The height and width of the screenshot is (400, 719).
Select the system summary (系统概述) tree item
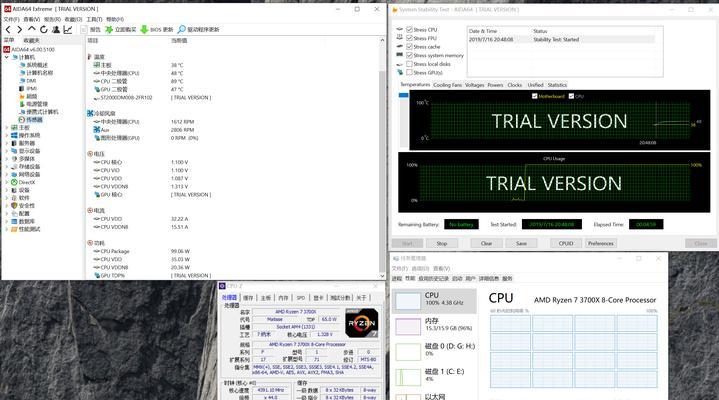point(33,65)
